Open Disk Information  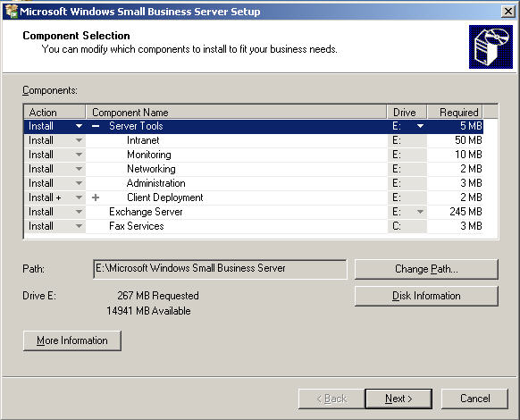(426, 296)
